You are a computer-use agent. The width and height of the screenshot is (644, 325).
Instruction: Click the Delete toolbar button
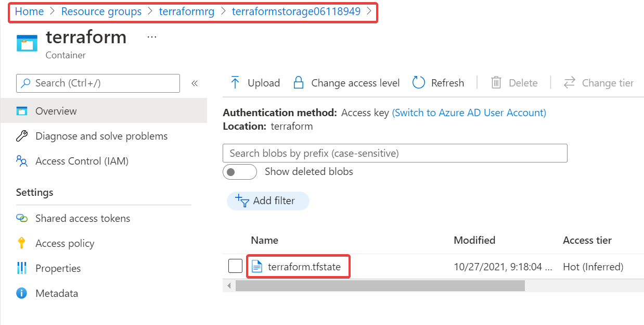coord(514,83)
